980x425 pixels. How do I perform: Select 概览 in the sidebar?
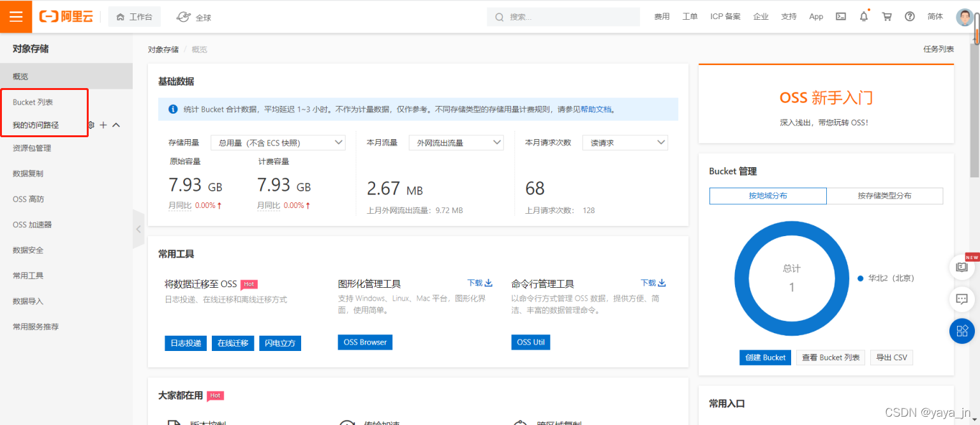point(66,77)
